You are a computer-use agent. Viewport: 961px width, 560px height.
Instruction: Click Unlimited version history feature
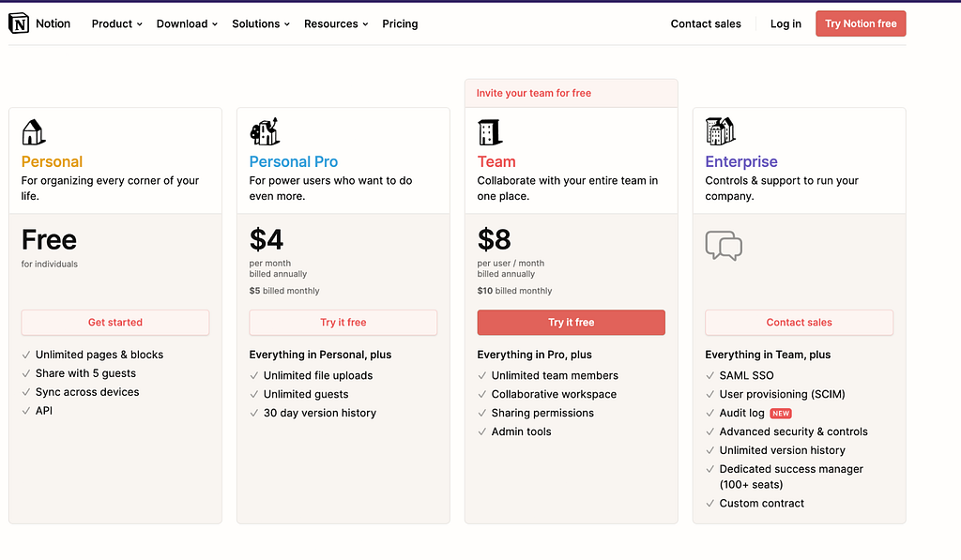782,451
